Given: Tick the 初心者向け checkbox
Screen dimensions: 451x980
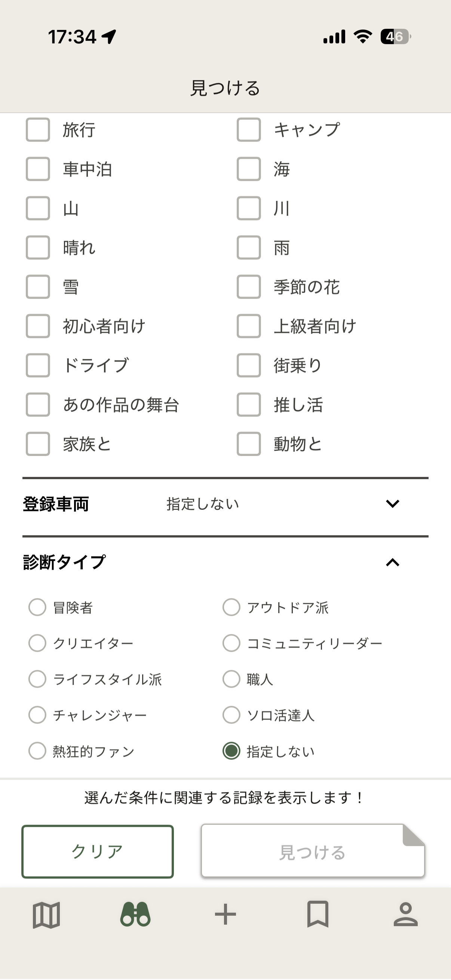Looking at the screenshot, I should 38,326.
